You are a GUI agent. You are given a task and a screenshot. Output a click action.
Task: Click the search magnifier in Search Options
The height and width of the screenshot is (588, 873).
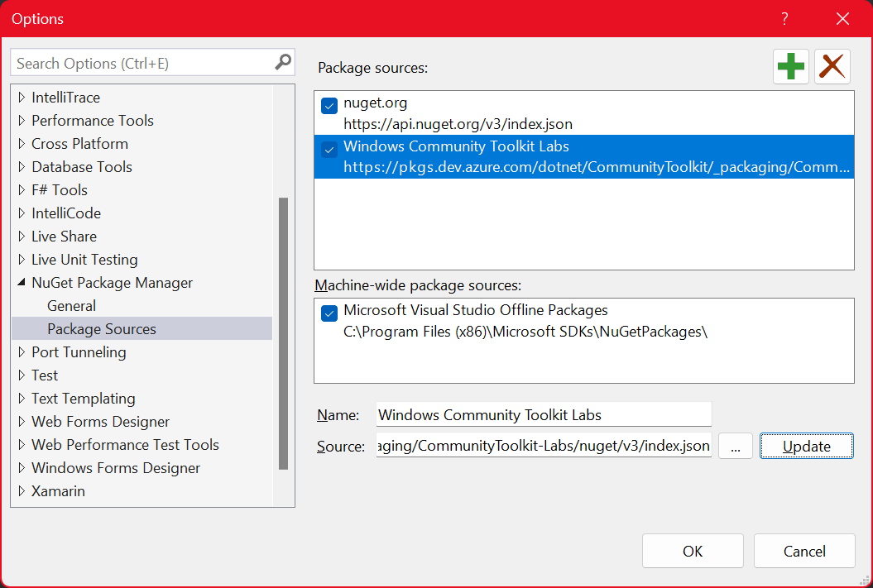(x=282, y=62)
